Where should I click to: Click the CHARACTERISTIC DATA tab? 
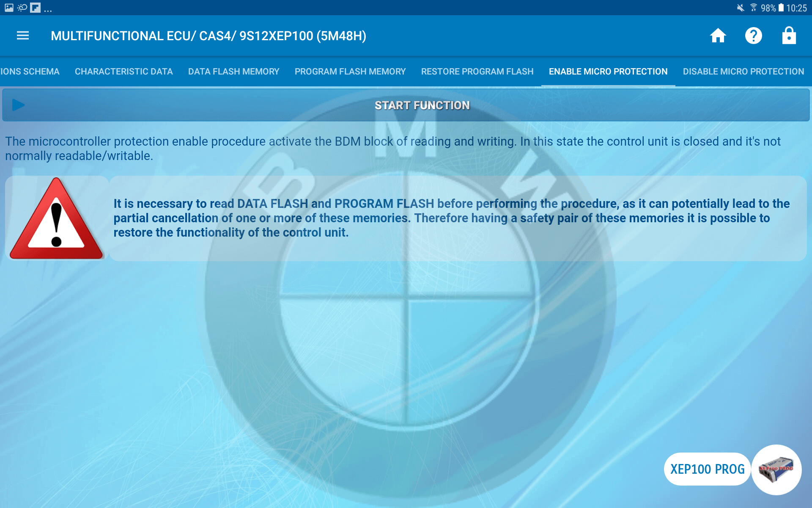pyautogui.click(x=124, y=72)
